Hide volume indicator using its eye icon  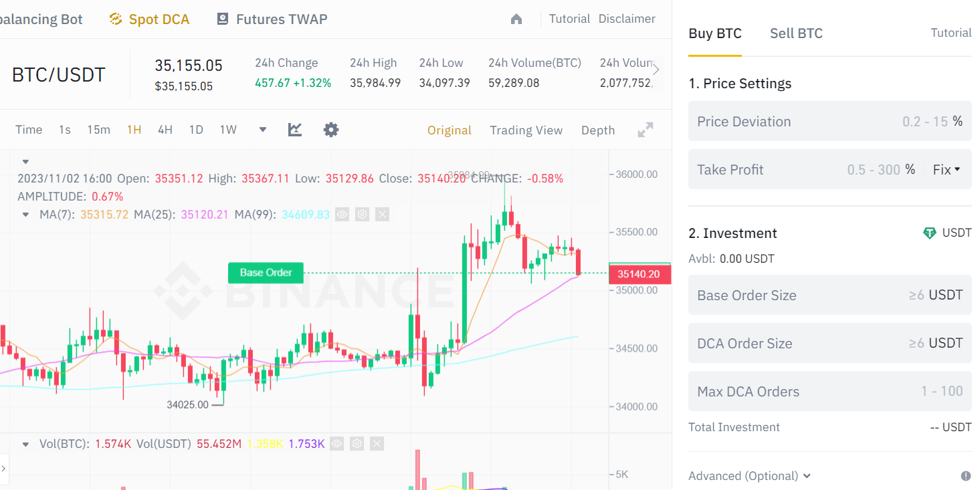pyautogui.click(x=336, y=443)
